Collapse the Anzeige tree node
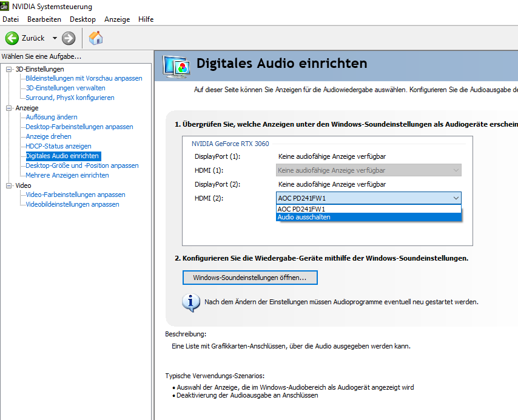The image size is (518, 420). point(8,108)
